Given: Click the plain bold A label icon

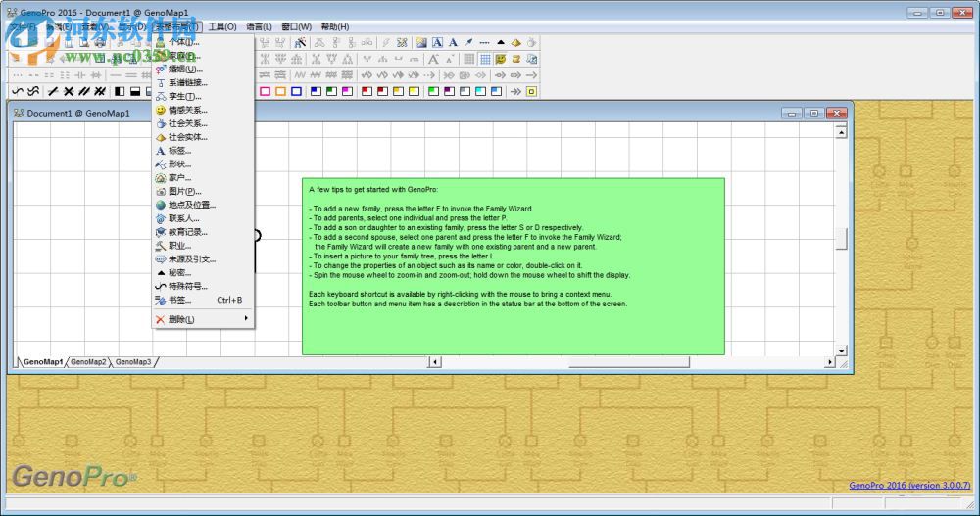Looking at the screenshot, I should pos(453,42).
